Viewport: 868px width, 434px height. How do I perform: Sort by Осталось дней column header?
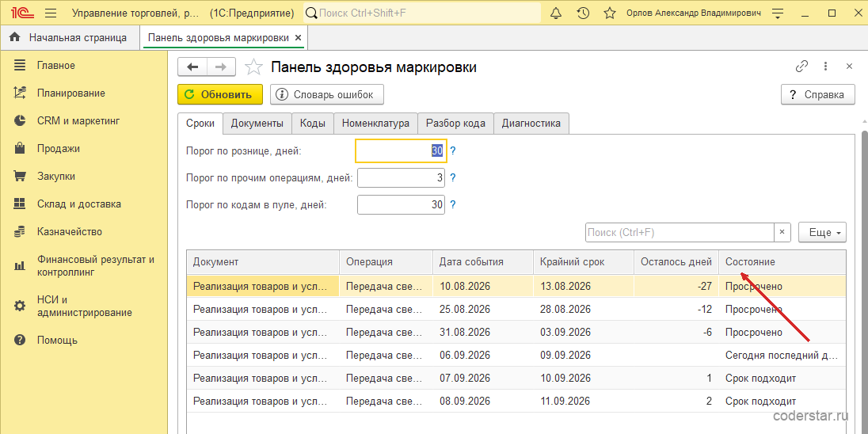tap(676, 262)
